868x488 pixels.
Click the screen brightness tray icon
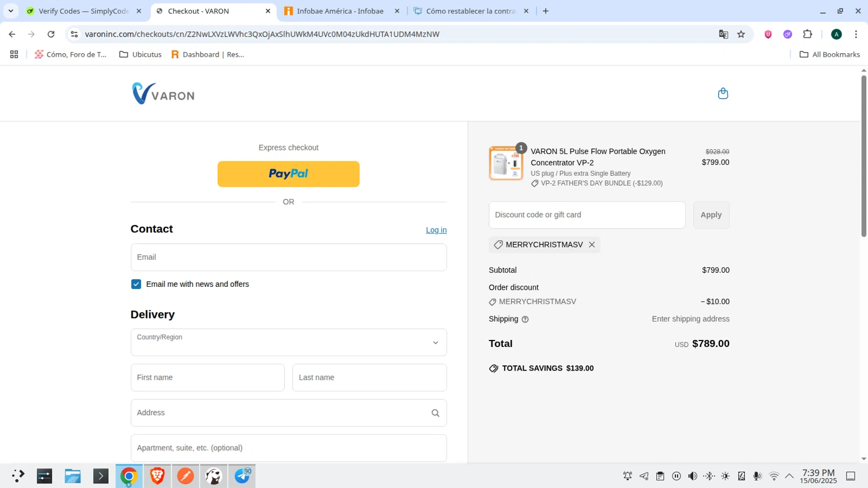(x=725, y=476)
